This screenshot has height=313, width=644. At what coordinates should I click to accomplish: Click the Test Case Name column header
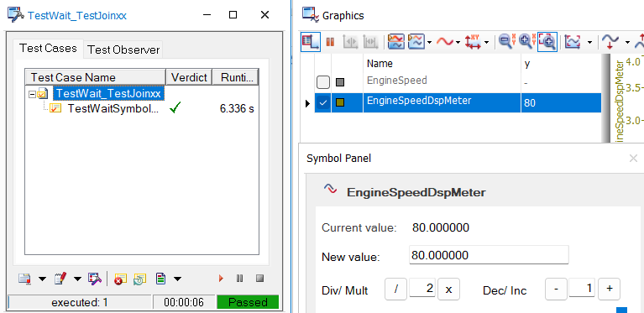click(x=95, y=77)
